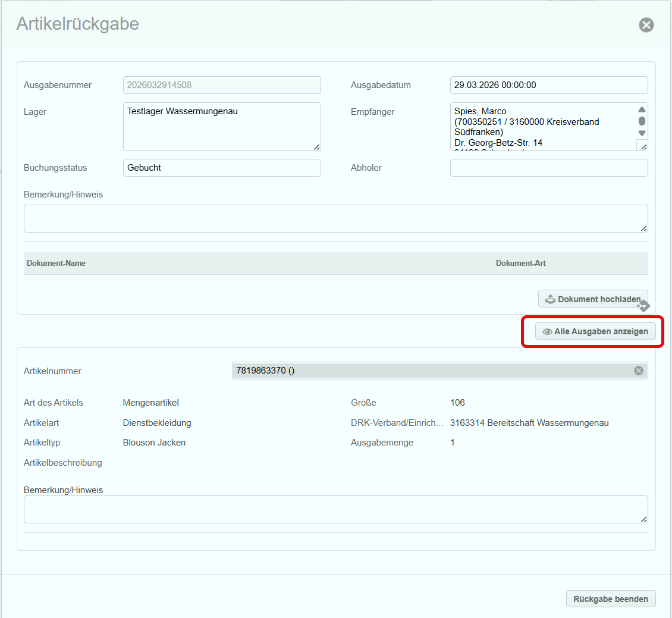The height and width of the screenshot is (618, 672).
Task: Click the Dokument-Art column header
Action: [x=520, y=263]
